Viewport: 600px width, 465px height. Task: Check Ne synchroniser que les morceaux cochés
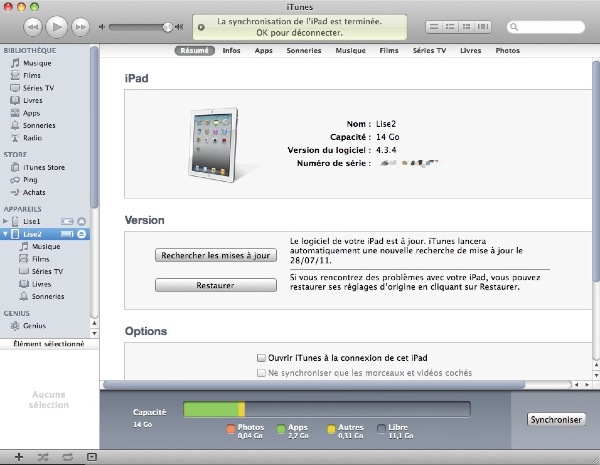(261, 373)
